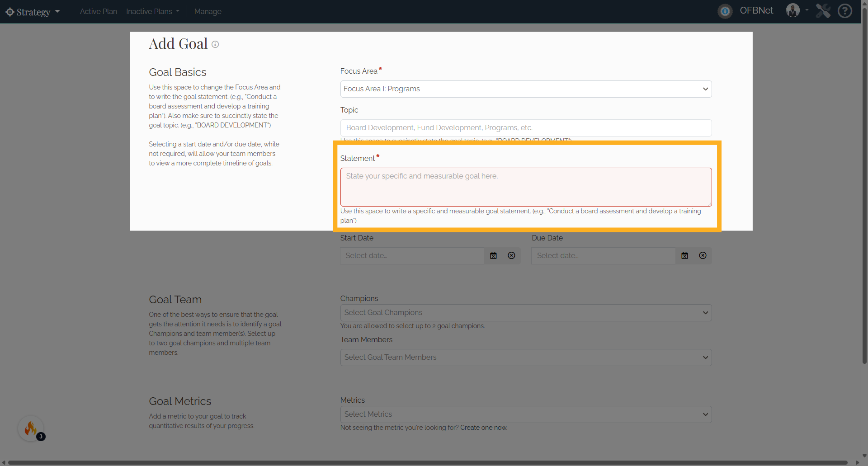Click the scroll right arrow on horizontal scrollbar
The width and height of the screenshot is (868, 466).
click(858, 462)
